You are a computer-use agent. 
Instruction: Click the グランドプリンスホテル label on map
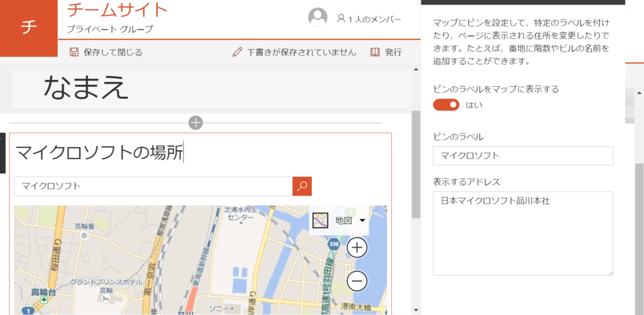pos(106,282)
